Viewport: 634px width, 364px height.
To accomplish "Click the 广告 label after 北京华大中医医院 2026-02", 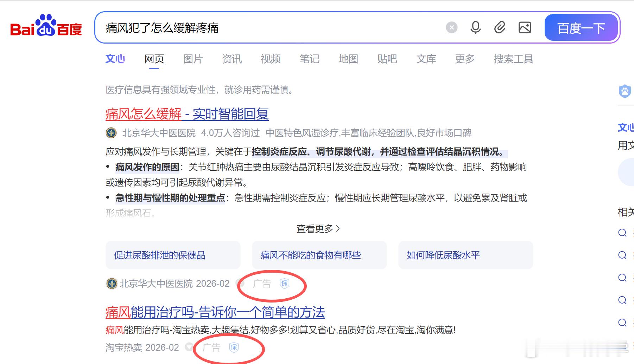I will tap(262, 284).
